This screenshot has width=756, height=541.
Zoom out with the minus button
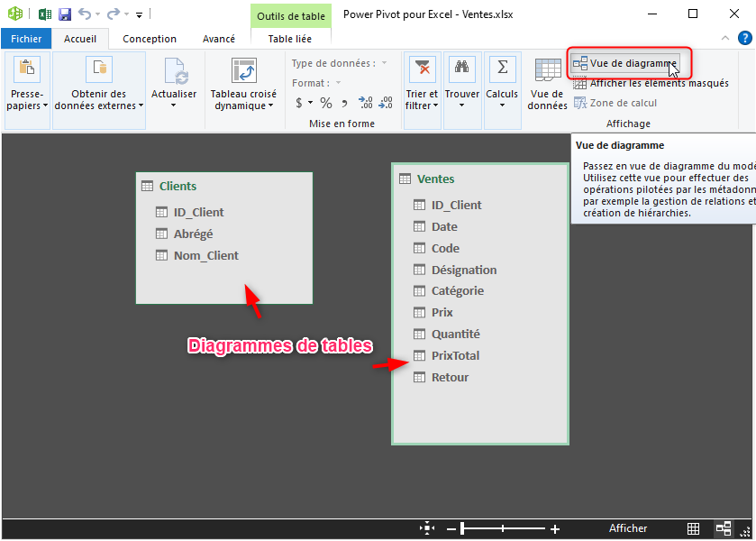coord(451,529)
